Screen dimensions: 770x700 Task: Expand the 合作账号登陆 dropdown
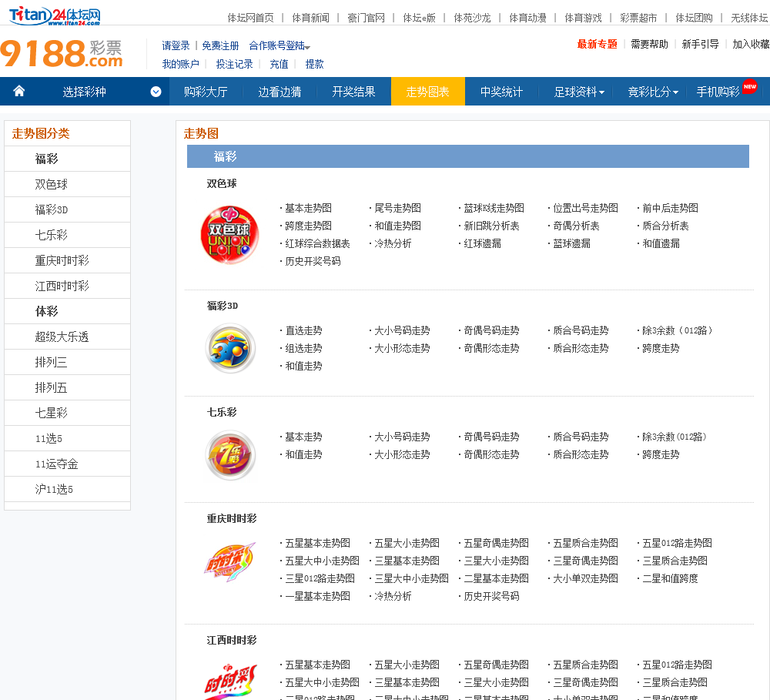pos(280,45)
